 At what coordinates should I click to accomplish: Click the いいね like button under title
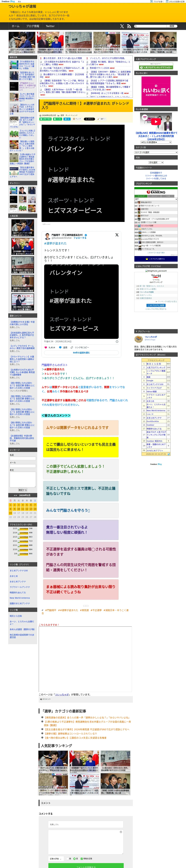tap(57, 119)
